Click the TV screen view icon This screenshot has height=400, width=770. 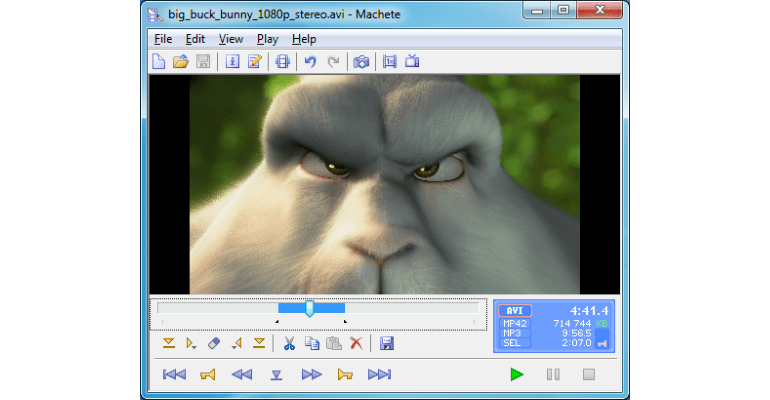(412, 61)
